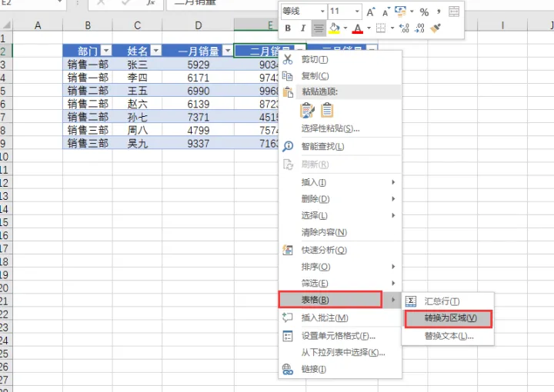Click cell containing 张三
Screen dimensions: 554x392
(x=138, y=65)
